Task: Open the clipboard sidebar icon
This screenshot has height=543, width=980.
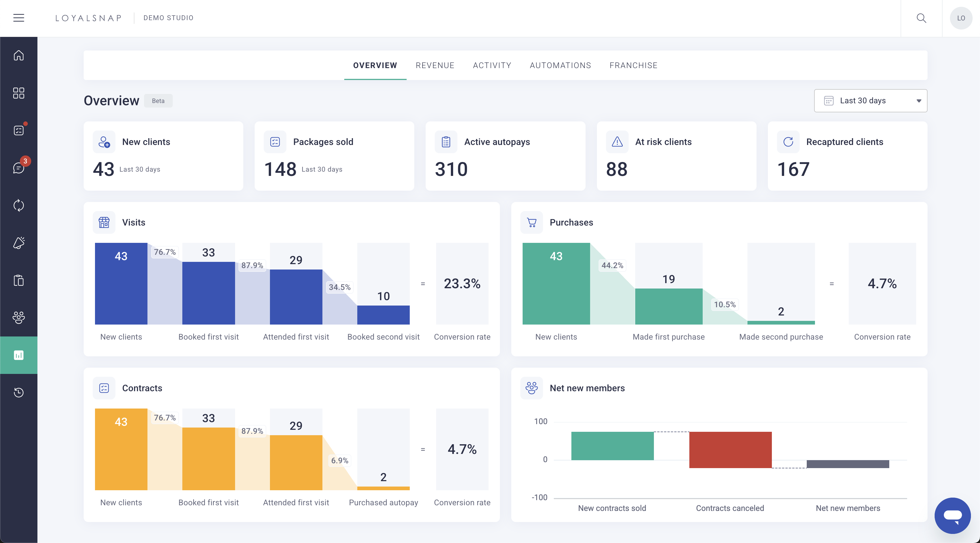Action: point(19,281)
